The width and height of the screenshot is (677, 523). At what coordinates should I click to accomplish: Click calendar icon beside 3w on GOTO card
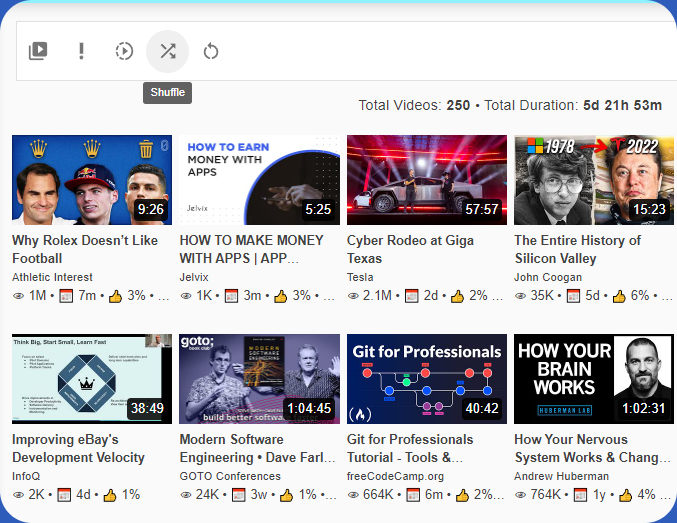[238, 495]
